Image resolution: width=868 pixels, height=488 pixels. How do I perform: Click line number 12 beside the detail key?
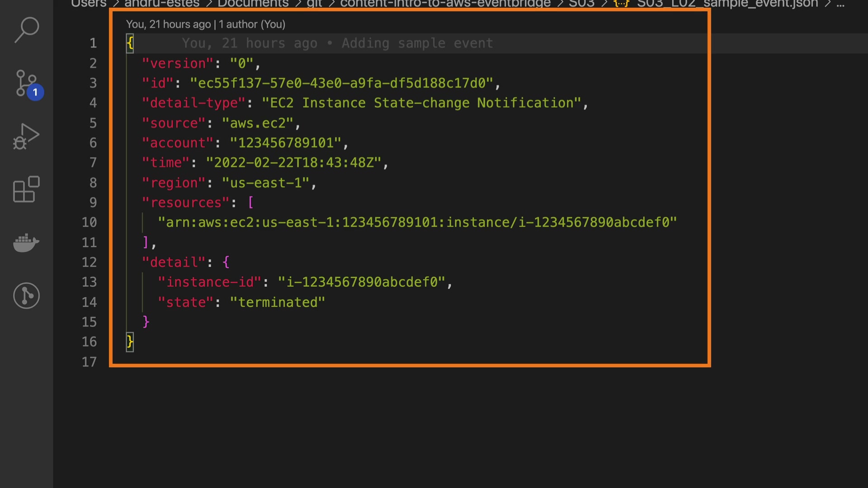pyautogui.click(x=89, y=262)
